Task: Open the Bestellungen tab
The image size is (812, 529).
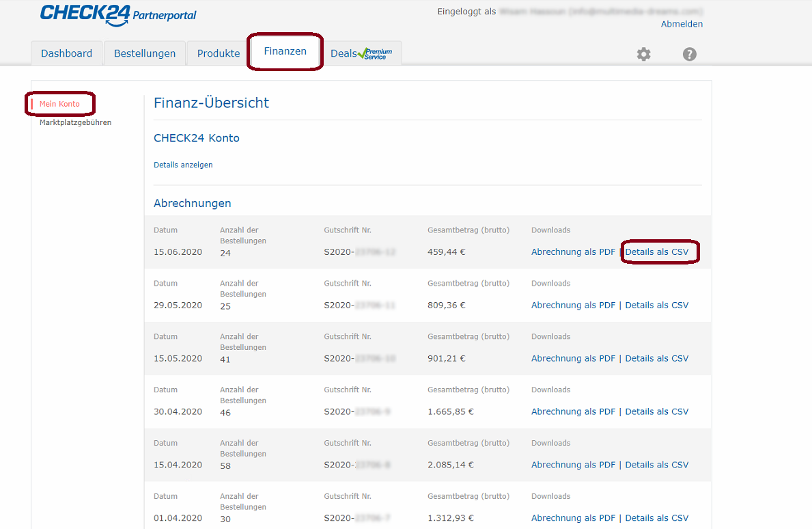Action: [144, 53]
